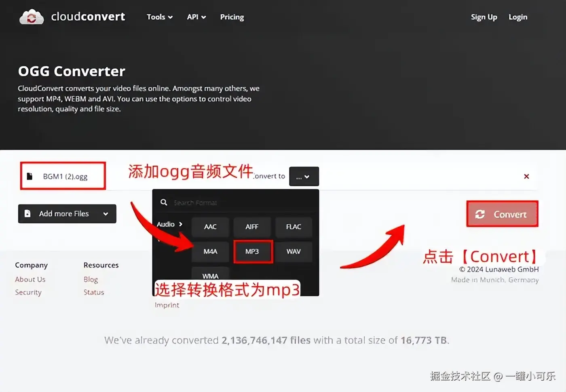Choose MP3 output format
The width and height of the screenshot is (566, 392).
point(252,251)
